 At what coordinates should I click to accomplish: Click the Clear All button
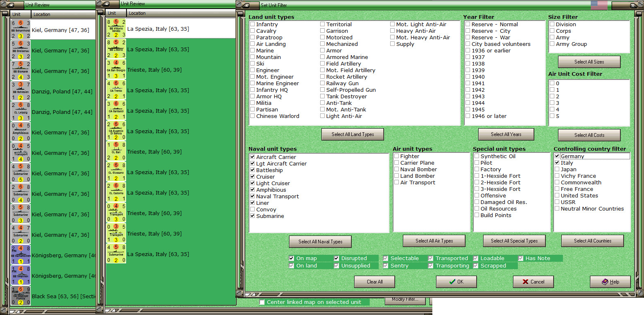(x=375, y=282)
